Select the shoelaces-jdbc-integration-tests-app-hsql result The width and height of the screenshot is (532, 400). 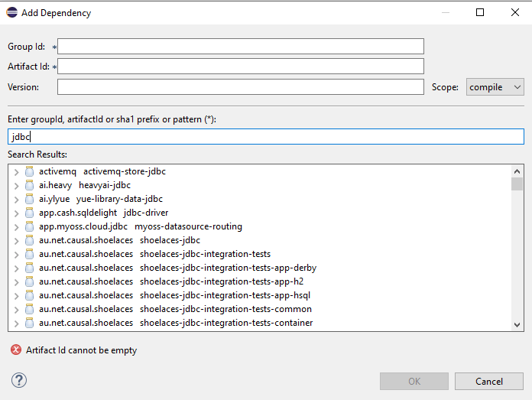click(174, 295)
